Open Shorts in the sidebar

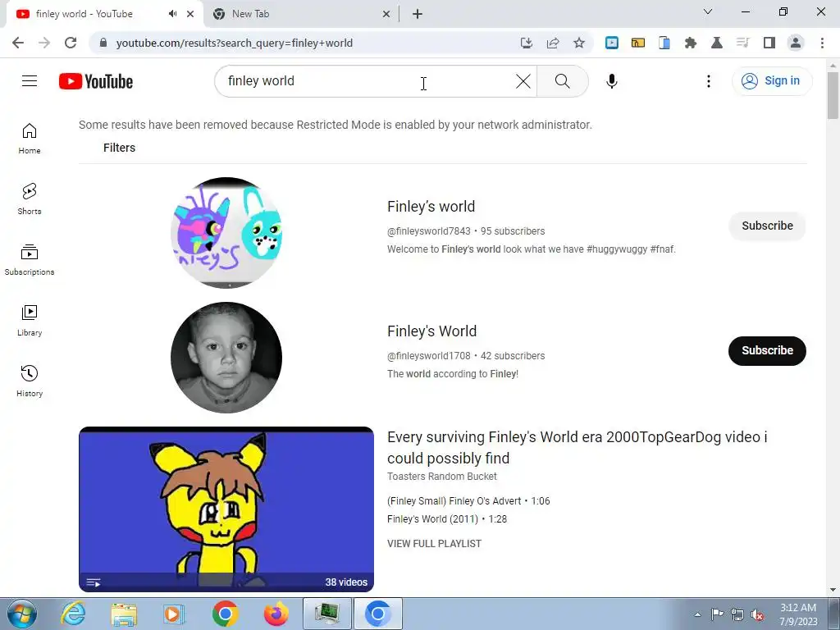tap(30, 199)
